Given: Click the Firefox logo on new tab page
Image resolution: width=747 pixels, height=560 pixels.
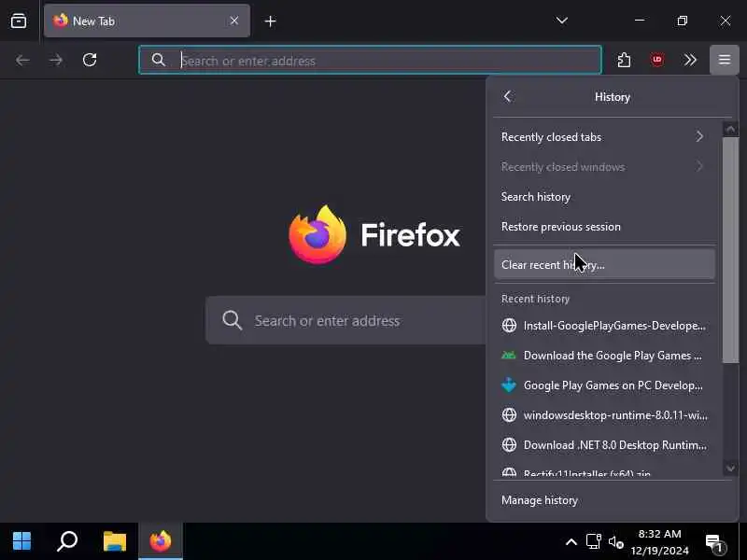Looking at the screenshot, I should click(317, 235).
